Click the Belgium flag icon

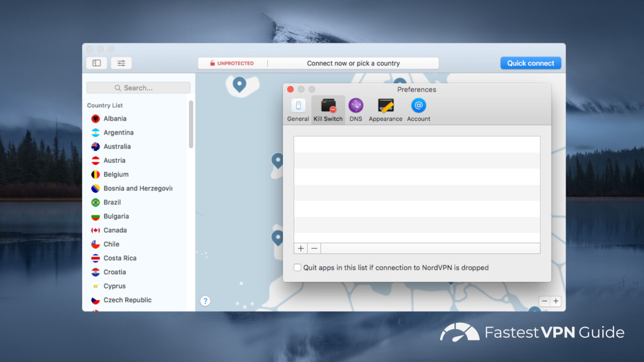point(96,174)
